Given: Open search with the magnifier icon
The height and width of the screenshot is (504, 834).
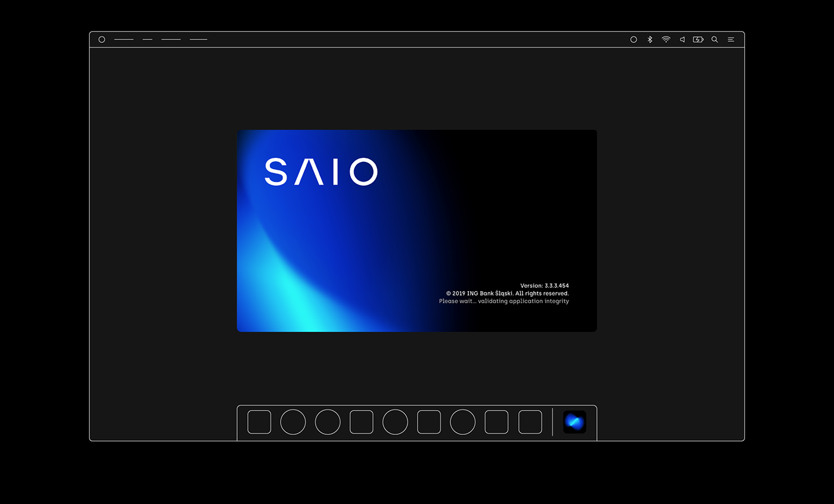Looking at the screenshot, I should point(715,39).
